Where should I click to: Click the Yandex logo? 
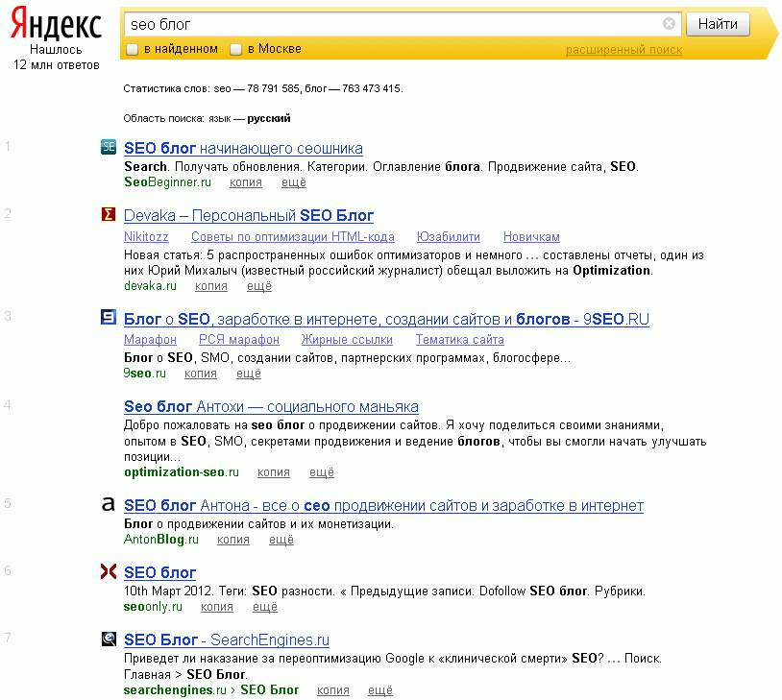coord(56,24)
